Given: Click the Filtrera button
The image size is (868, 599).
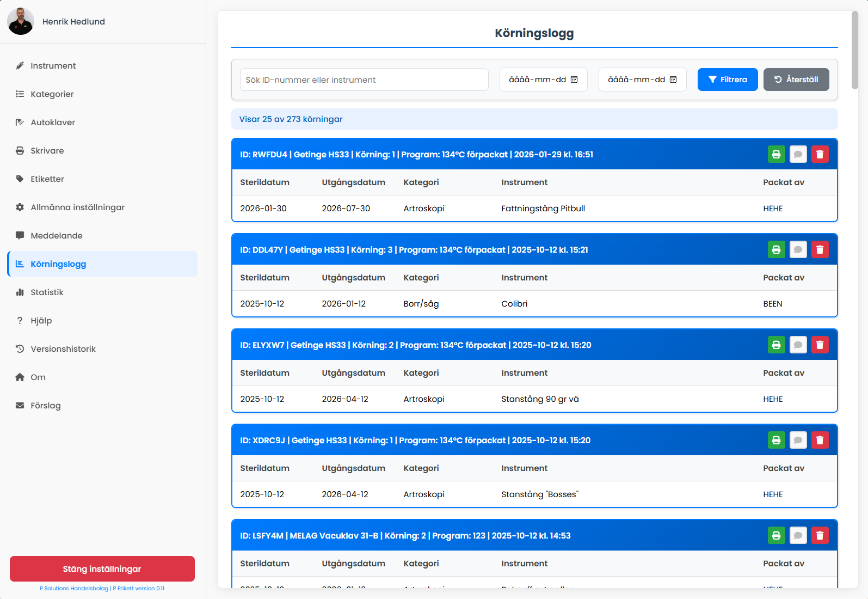Looking at the screenshot, I should pos(727,80).
